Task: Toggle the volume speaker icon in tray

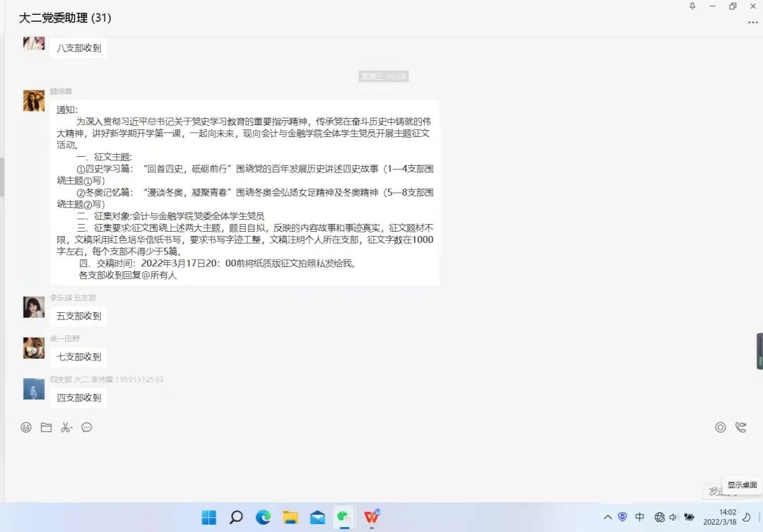Action: point(673,517)
